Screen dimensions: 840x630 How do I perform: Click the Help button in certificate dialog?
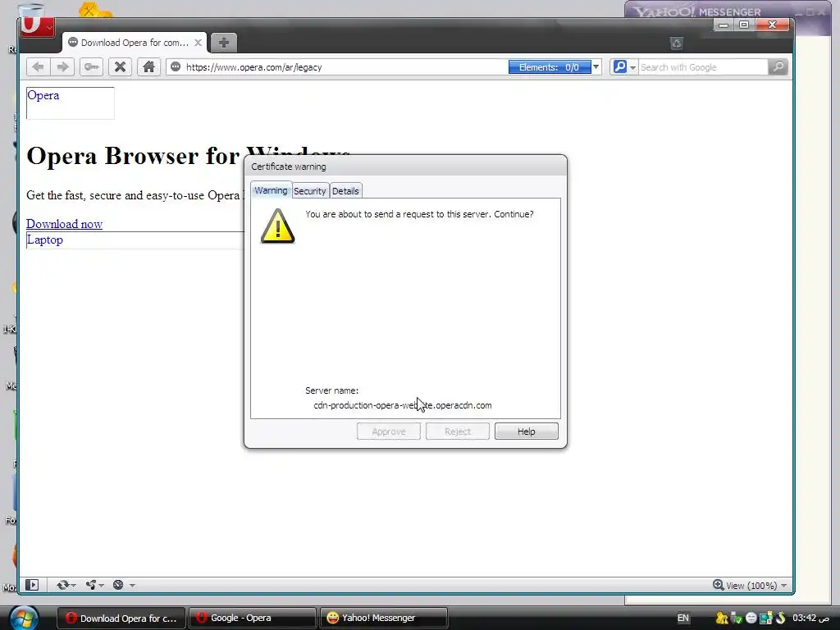526,431
